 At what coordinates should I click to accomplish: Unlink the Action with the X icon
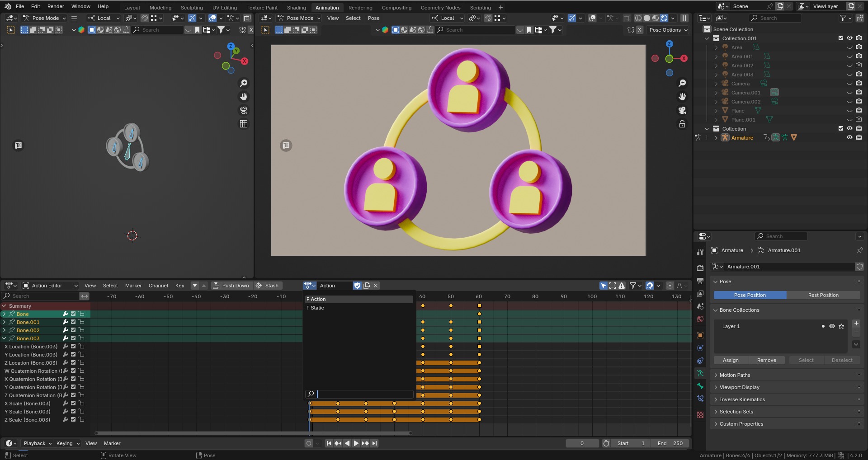376,286
